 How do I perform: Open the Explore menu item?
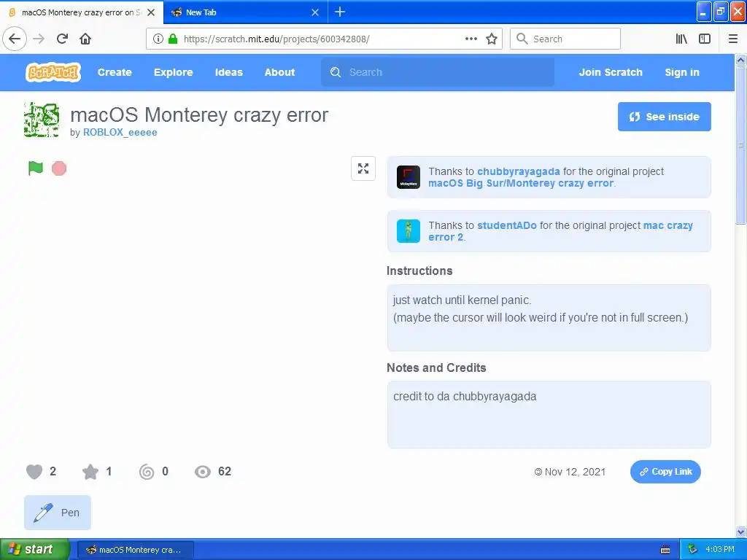pos(174,72)
